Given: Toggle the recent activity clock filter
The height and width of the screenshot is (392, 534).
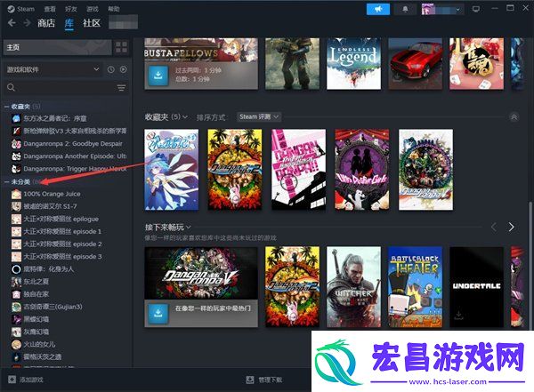Looking at the screenshot, I should tap(111, 69).
